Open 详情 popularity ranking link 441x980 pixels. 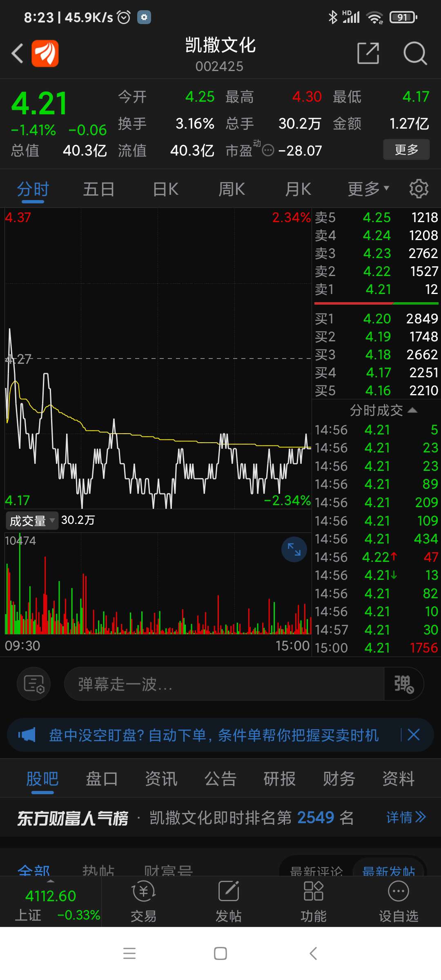(x=406, y=817)
